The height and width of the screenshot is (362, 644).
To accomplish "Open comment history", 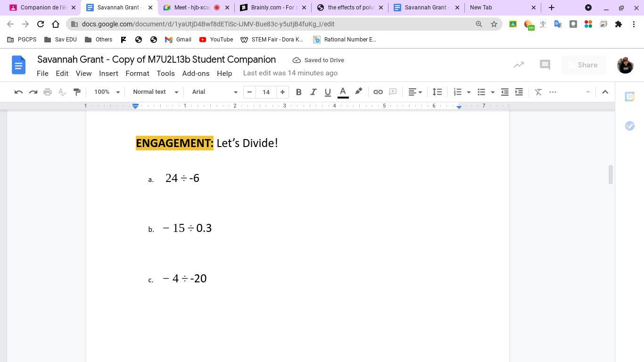I will [x=545, y=65].
